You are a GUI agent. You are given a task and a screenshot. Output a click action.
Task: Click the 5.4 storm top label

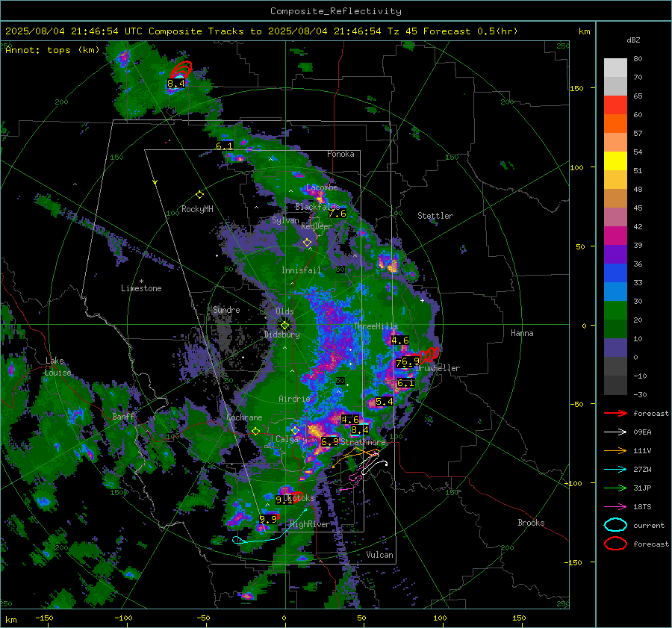[384, 402]
